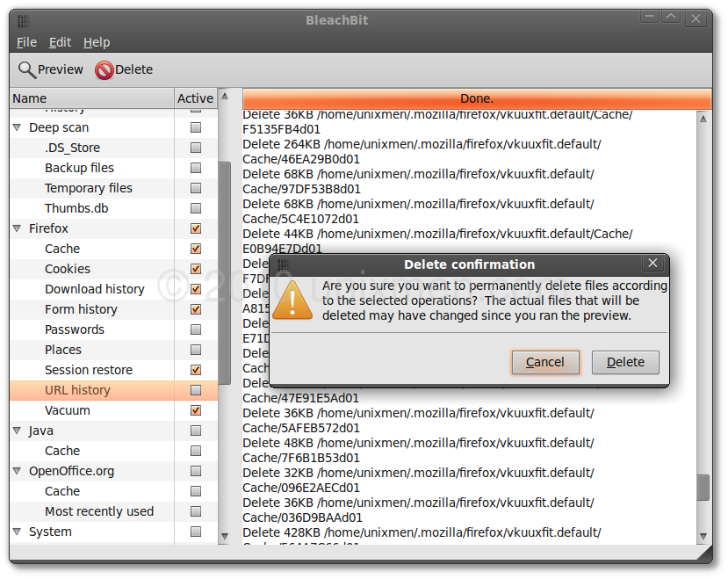Click the cleaner list scroll-down arrow
Viewport: 728px width, 579px height.
coord(225,536)
